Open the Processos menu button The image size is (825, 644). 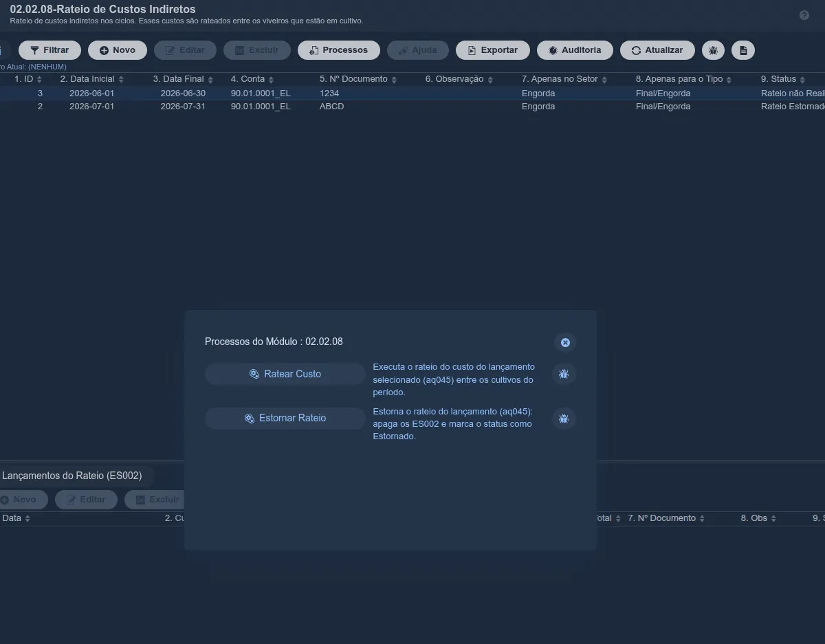pyautogui.click(x=339, y=50)
